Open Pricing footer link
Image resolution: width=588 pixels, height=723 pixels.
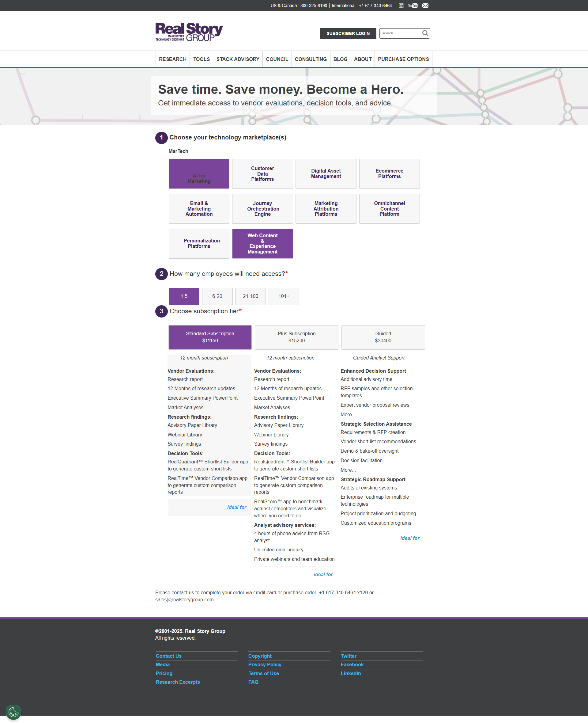164,674
